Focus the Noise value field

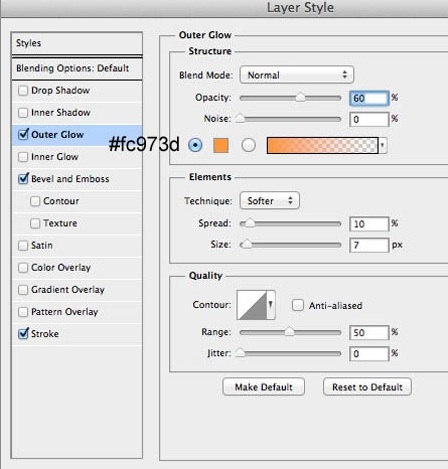pos(369,119)
